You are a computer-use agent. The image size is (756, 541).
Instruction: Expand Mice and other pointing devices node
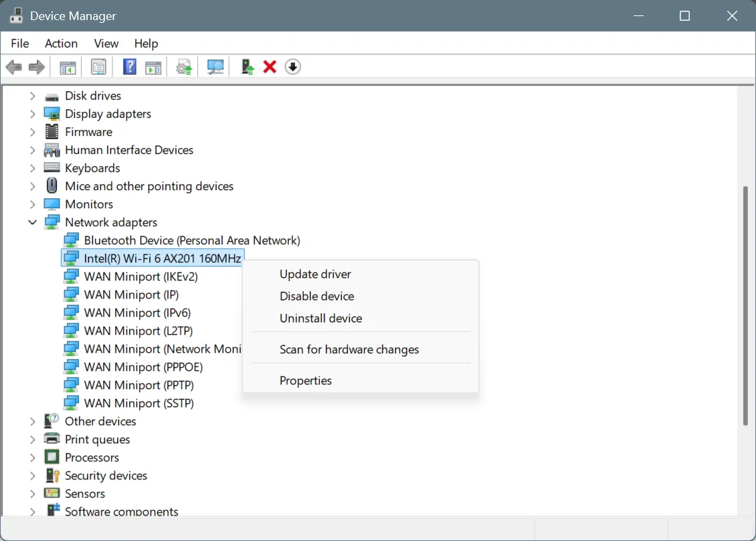coord(32,186)
